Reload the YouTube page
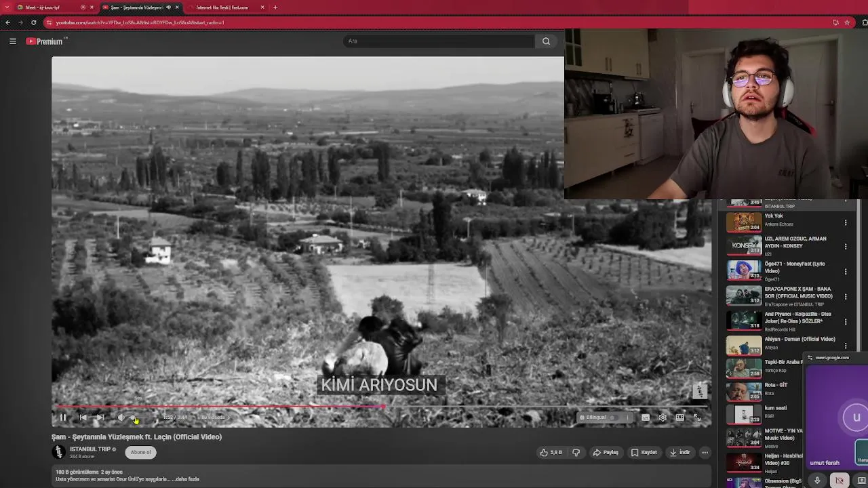This screenshot has height=488, width=868. pos(33,22)
